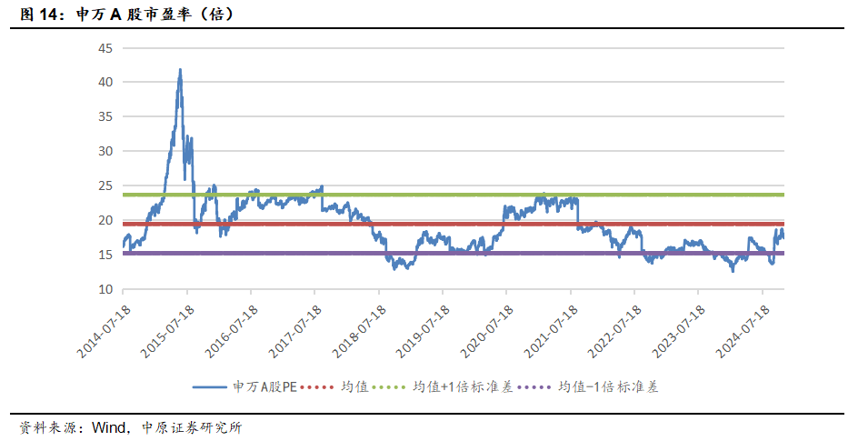The width and height of the screenshot is (868, 441).
Task: Click the red mean value horizontal line
Action: pos(454,224)
